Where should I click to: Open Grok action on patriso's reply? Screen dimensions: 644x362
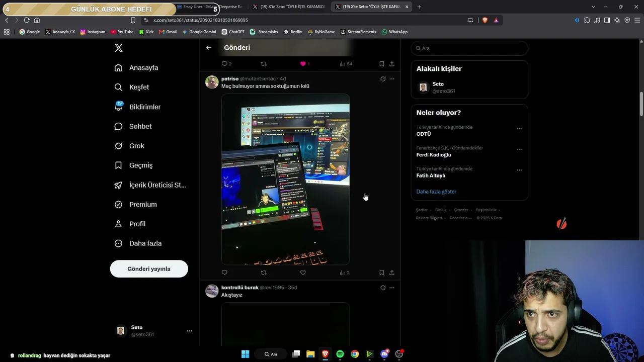point(383,79)
